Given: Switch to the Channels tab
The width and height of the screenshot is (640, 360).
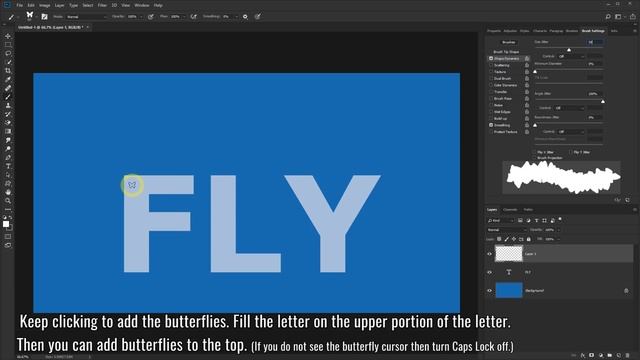Looking at the screenshot, I should click(x=510, y=210).
